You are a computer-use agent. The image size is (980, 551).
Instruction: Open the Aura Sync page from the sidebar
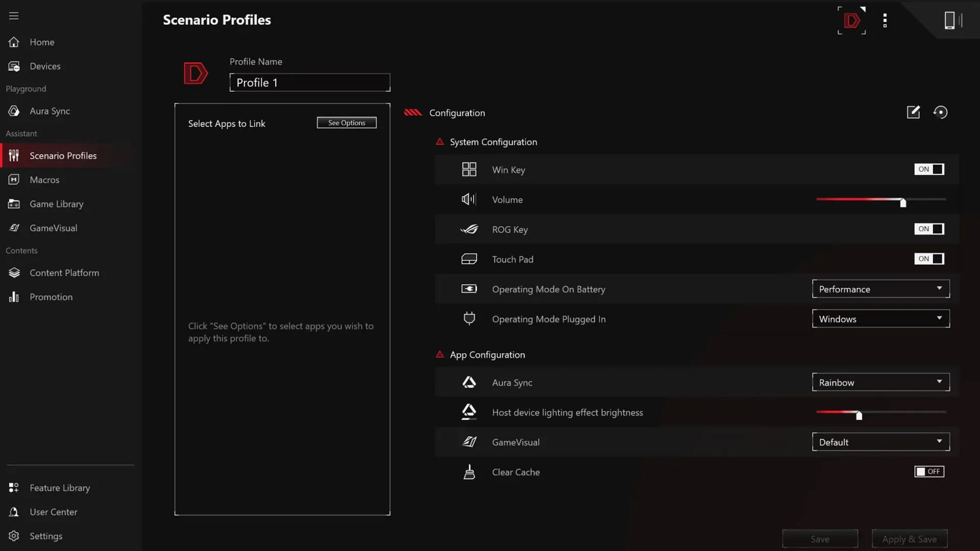point(14,111)
